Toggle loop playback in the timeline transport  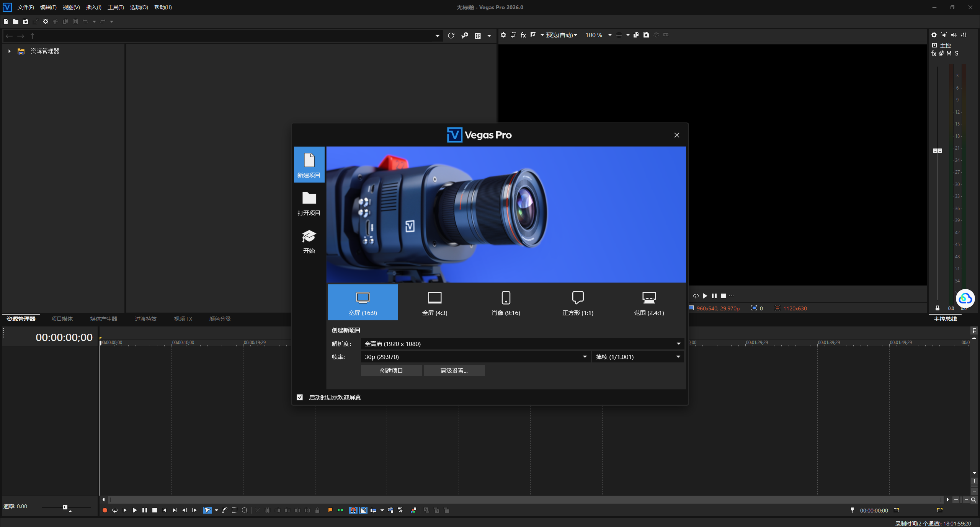tap(115, 510)
